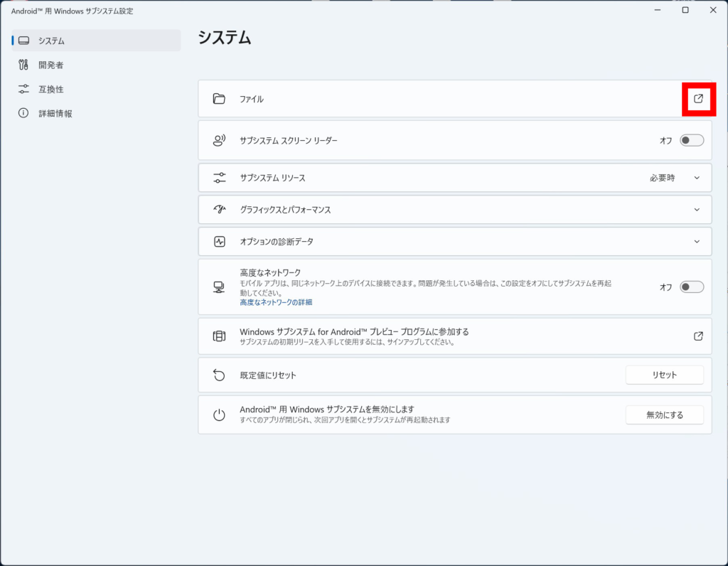Click the 既定値にリセット label
This screenshot has width=728, height=566.
tap(268, 375)
